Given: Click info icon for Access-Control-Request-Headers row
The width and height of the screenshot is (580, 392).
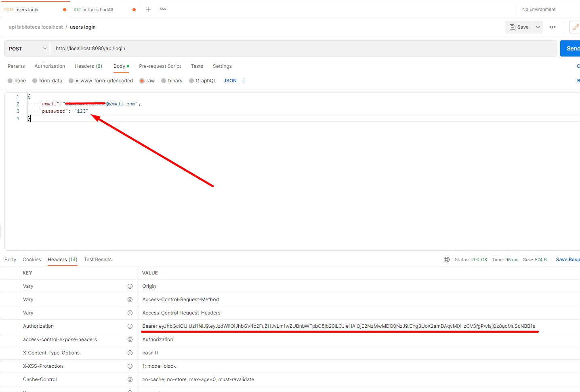Looking at the screenshot, I should (130, 313).
